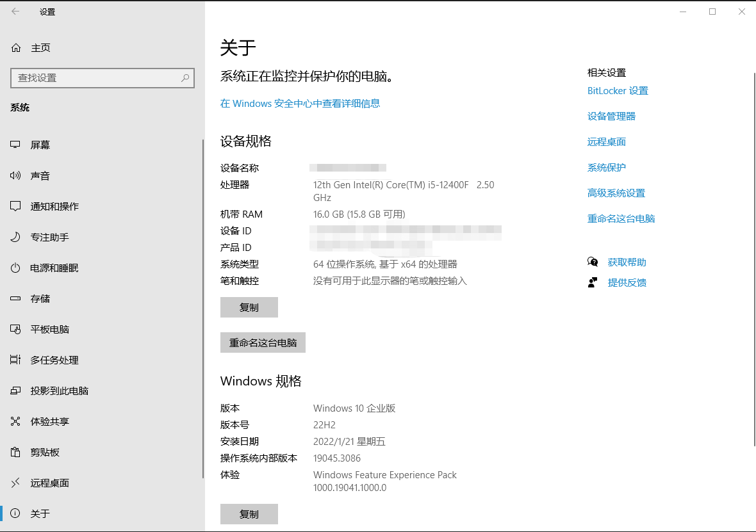Click the 存储 drive icon
Screen dimensions: 756x532
(x=15, y=299)
